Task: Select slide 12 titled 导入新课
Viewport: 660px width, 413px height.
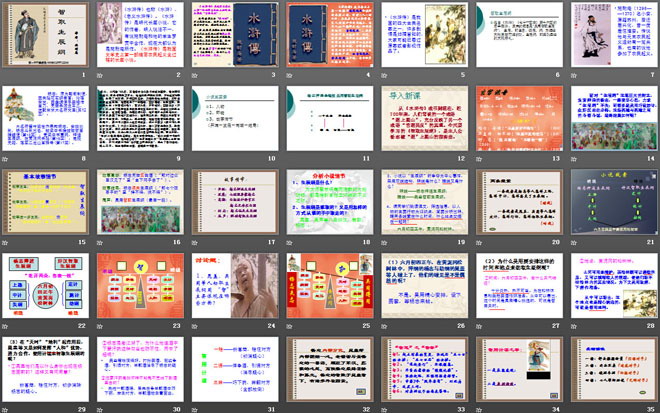Action: point(424,119)
